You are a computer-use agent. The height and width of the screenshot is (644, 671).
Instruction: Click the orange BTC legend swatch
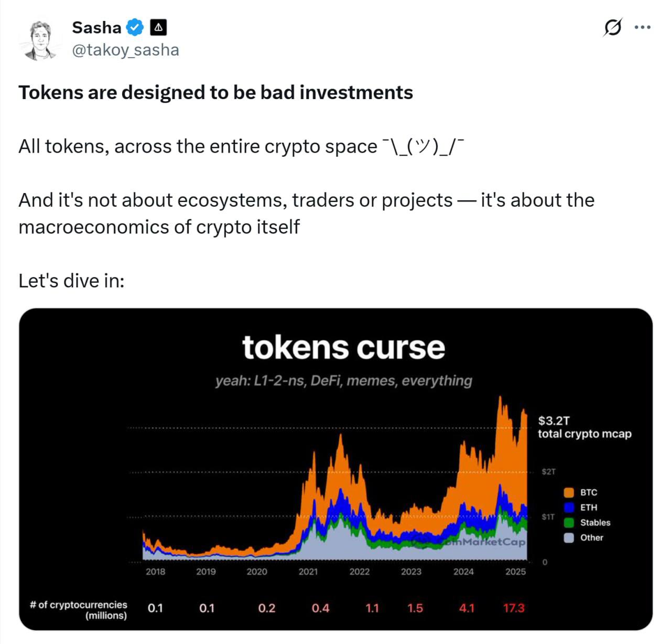[569, 492]
